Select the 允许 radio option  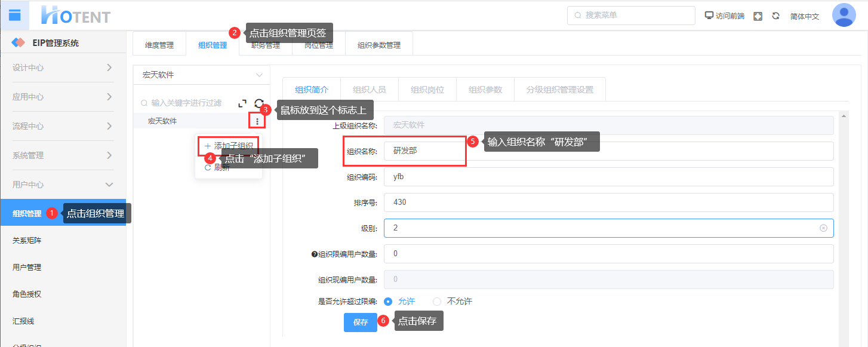388,301
